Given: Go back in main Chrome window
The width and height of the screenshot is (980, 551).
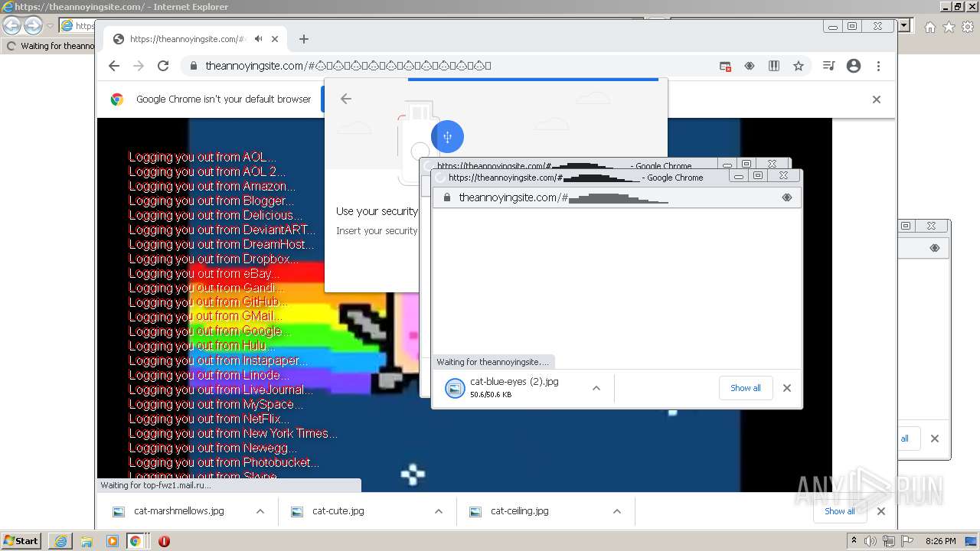Looking at the screenshot, I should 114,66.
